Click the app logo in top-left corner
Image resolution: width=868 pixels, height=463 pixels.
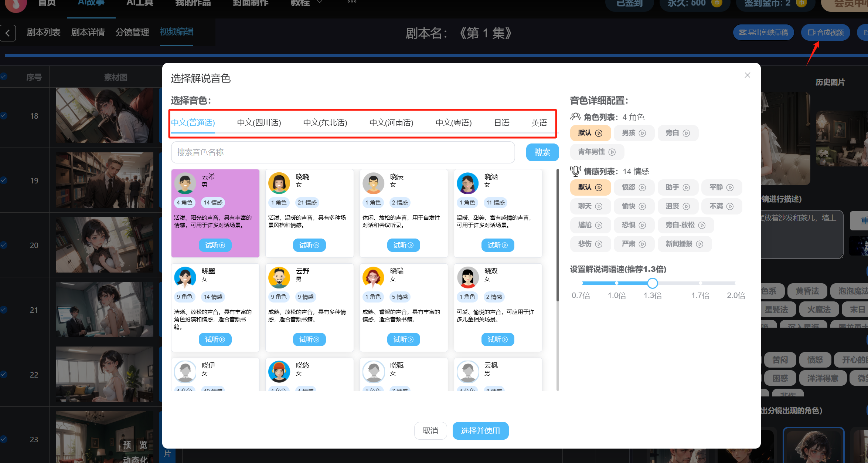pyautogui.click(x=16, y=4)
